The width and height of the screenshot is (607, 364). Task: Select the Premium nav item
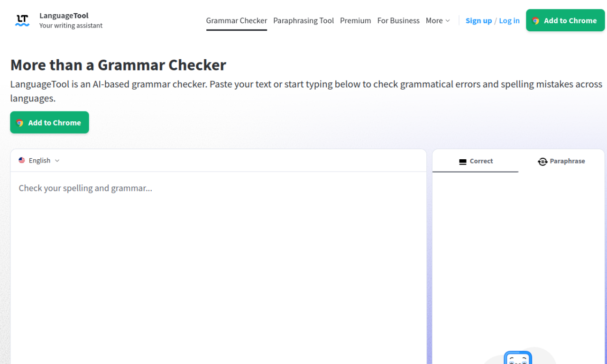pos(355,20)
